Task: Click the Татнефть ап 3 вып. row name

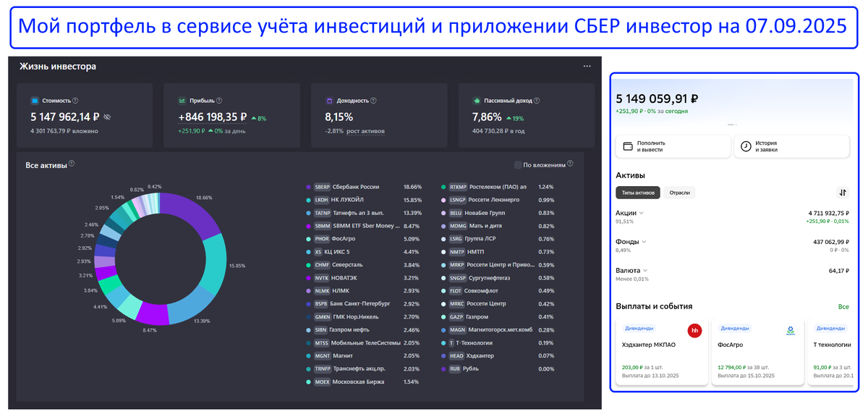Action: coord(357,213)
